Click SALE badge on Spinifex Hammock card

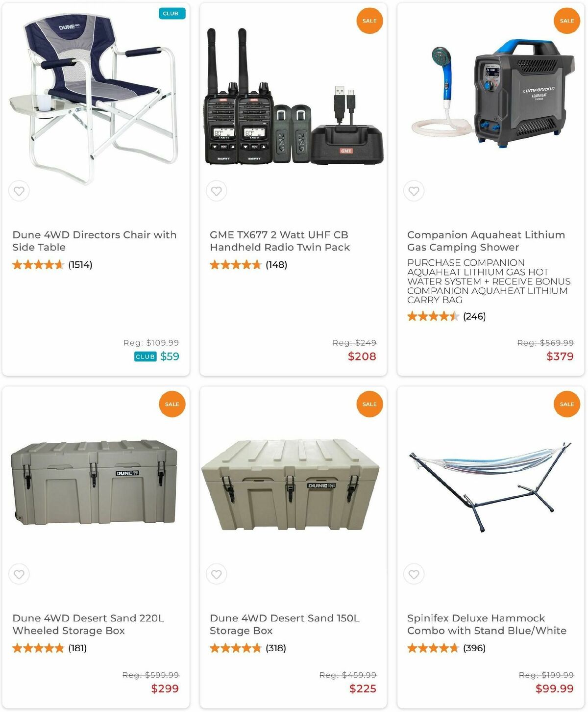click(567, 404)
